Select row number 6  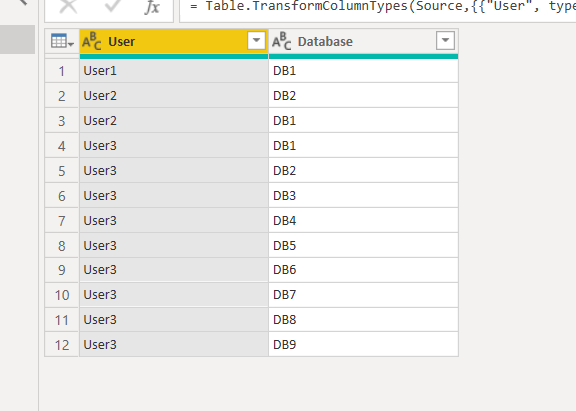(62, 196)
